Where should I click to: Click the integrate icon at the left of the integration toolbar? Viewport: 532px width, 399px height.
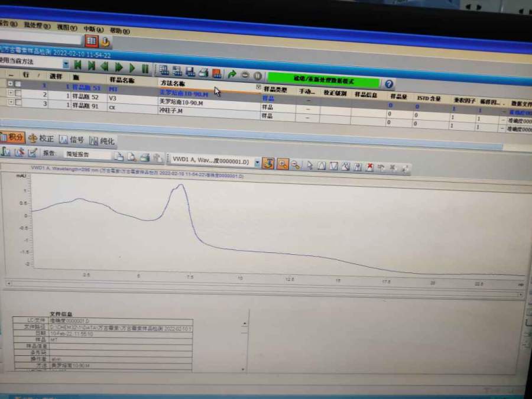pos(6,151)
